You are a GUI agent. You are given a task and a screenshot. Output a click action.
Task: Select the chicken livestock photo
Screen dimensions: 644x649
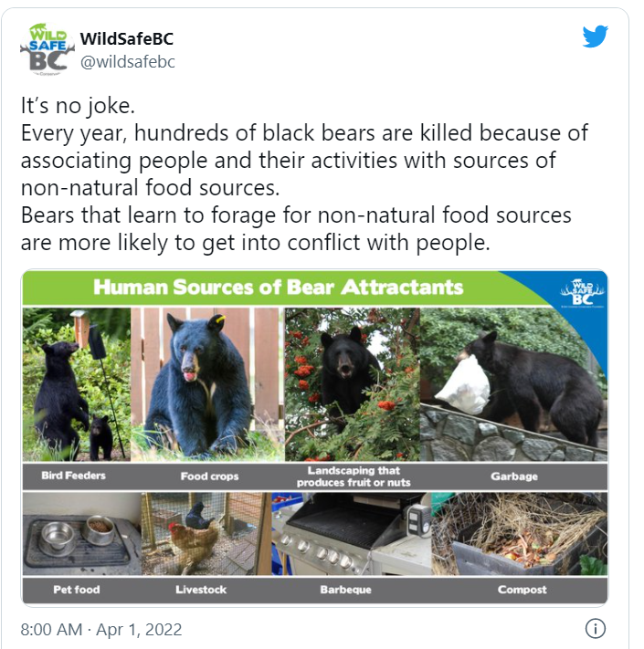206,533
